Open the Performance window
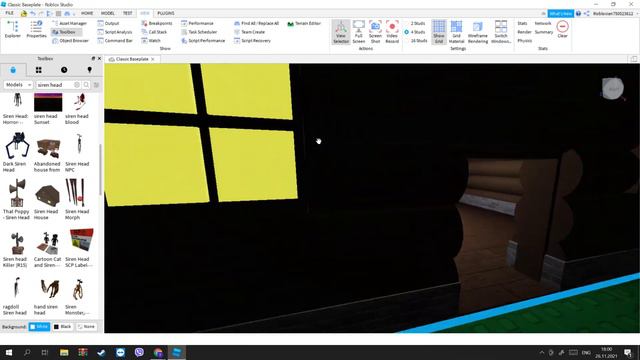The height and width of the screenshot is (360, 640). click(197, 23)
